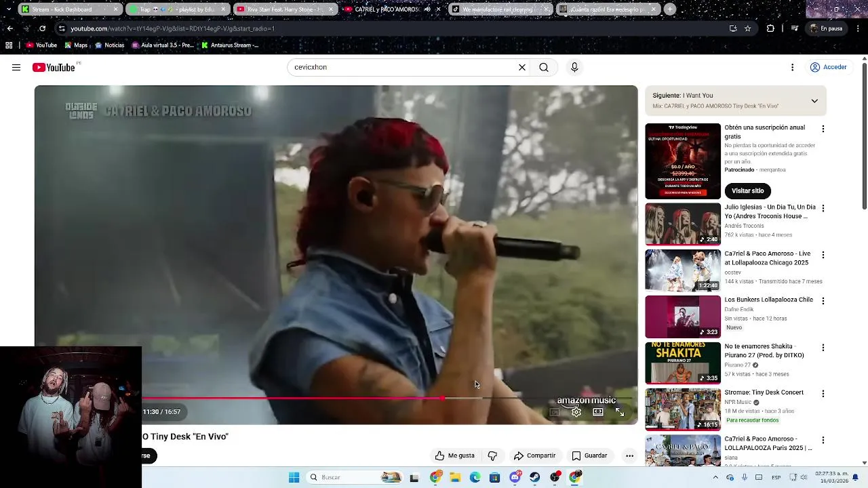Screen dimensions: 868x488
Task: Open options for No te enamores Shakita
Action: [823, 347]
